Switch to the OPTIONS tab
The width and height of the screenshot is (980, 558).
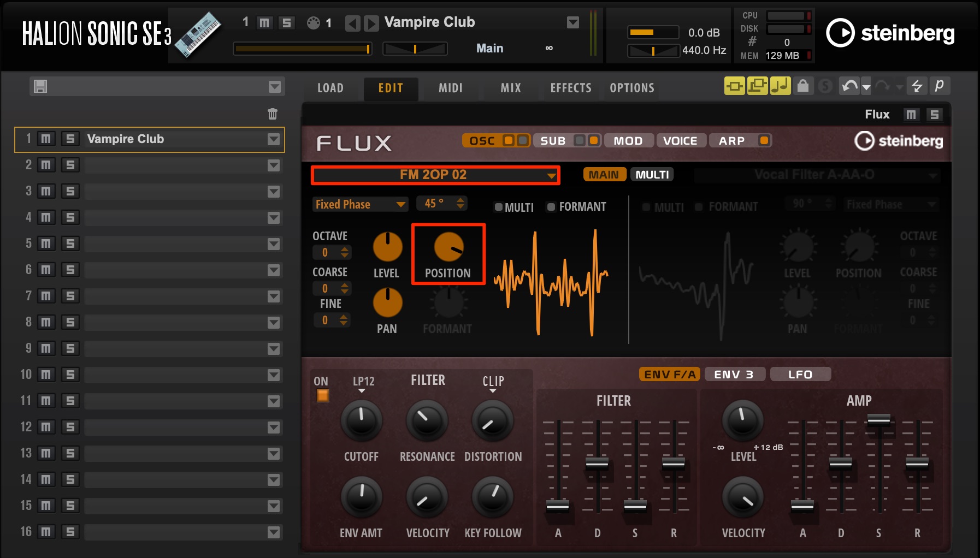pos(632,88)
